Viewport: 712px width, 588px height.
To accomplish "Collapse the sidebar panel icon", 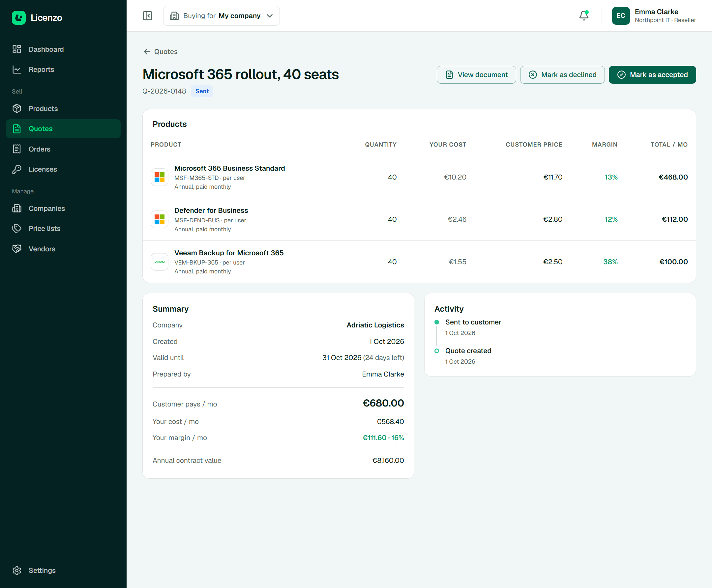I will 147,15.
